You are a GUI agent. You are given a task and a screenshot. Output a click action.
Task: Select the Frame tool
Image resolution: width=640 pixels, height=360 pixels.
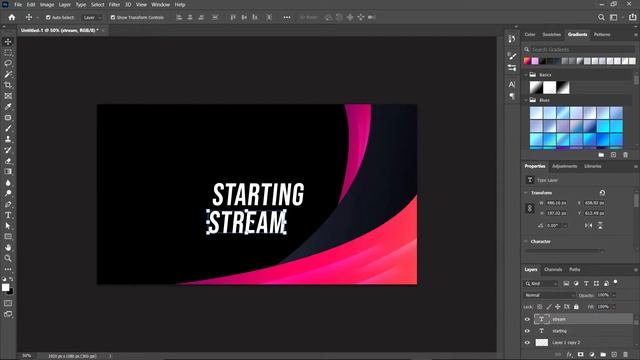[x=8, y=96]
